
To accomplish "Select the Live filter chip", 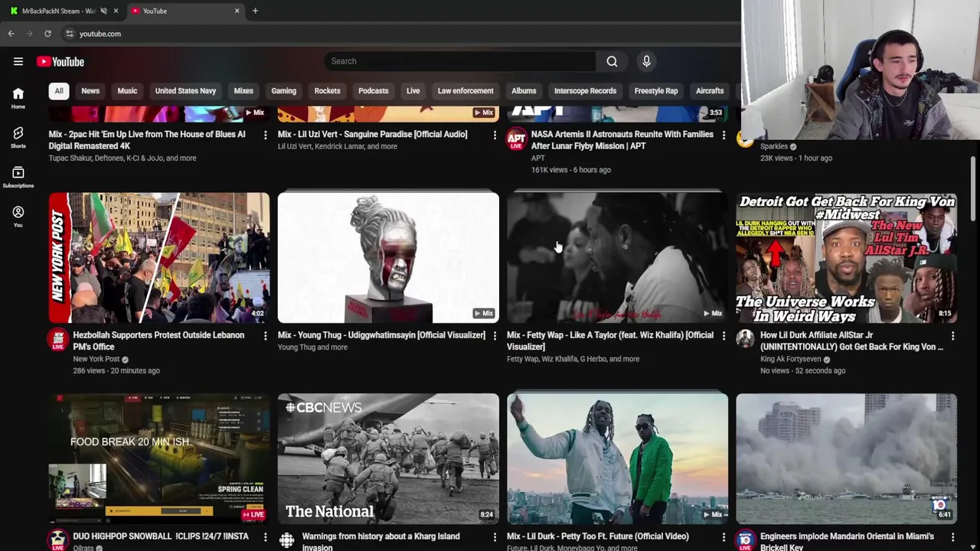I will click(x=413, y=91).
